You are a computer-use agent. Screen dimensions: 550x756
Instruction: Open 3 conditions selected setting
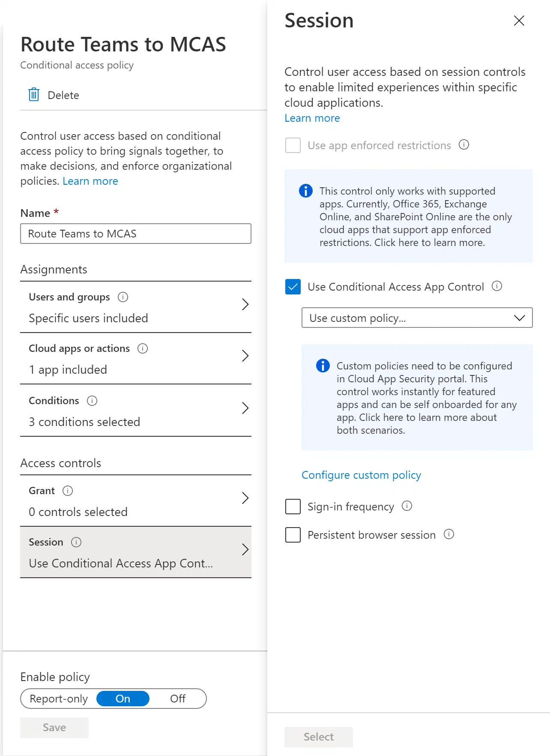pos(84,422)
